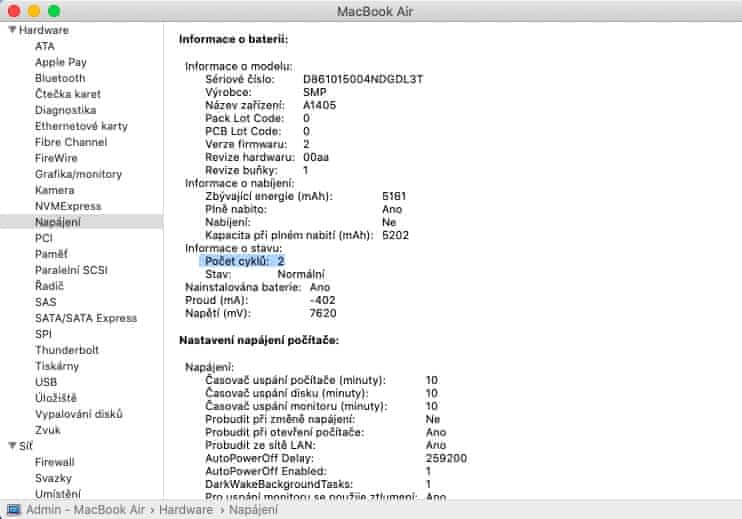Viewport: 742px width, 519px height.
Task: Open Paměť section
Action: pyautogui.click(x=51, y=254)
